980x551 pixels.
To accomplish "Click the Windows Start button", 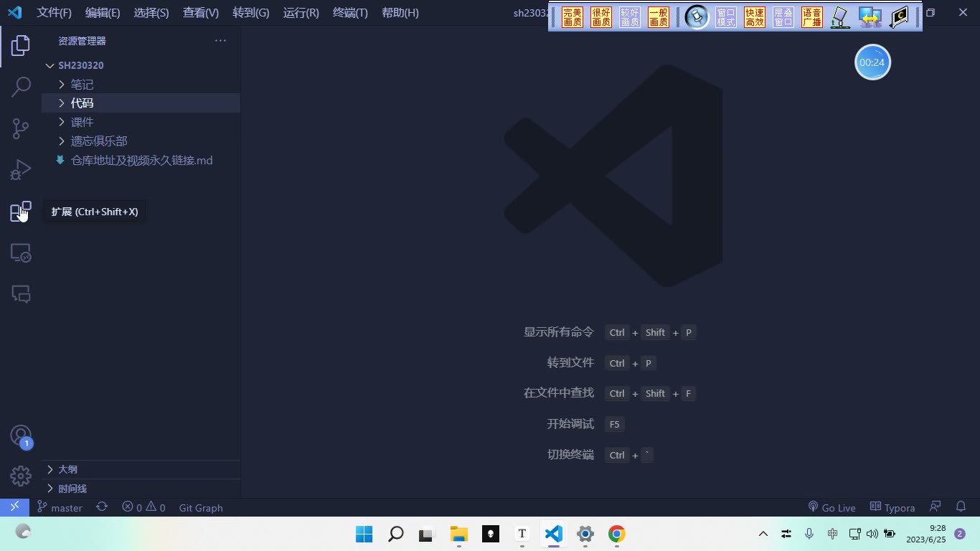I will click(364, 534).
